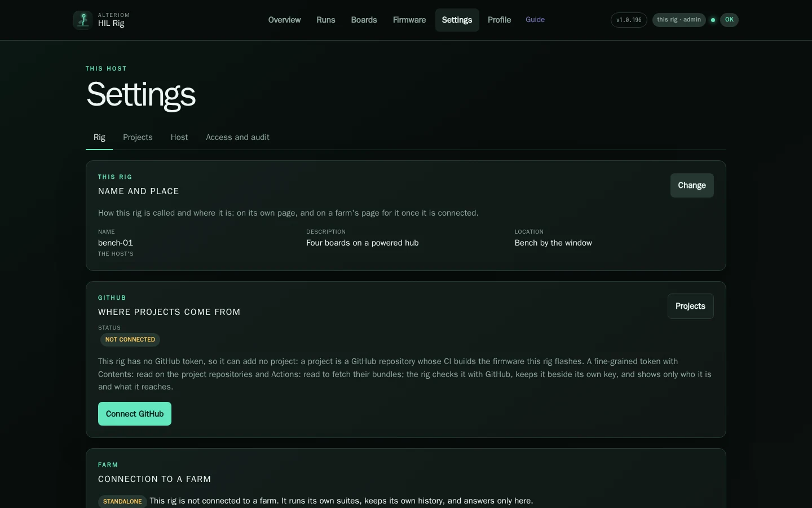Click the 'NAME AND PLACE' heading
This screenshot has width=812, height=508.
coord(139,191)
